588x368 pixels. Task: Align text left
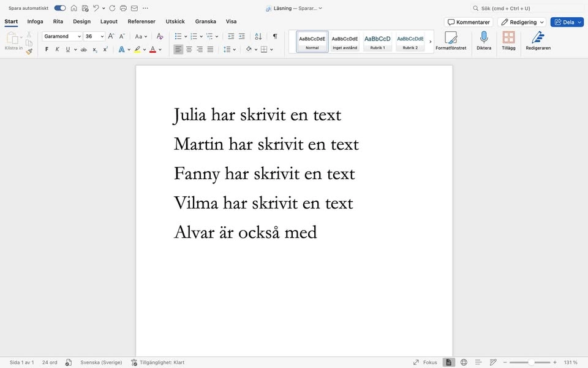178,49
